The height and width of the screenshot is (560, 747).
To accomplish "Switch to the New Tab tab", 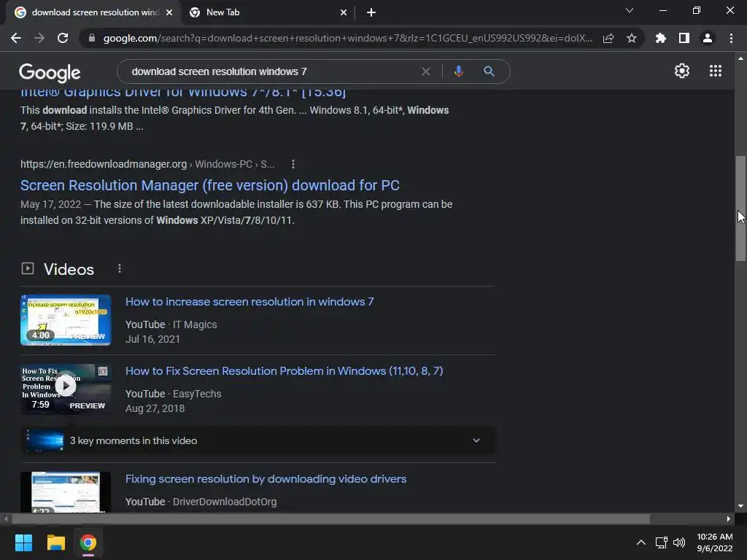I will pyautogui.click(x=268, y=12).
